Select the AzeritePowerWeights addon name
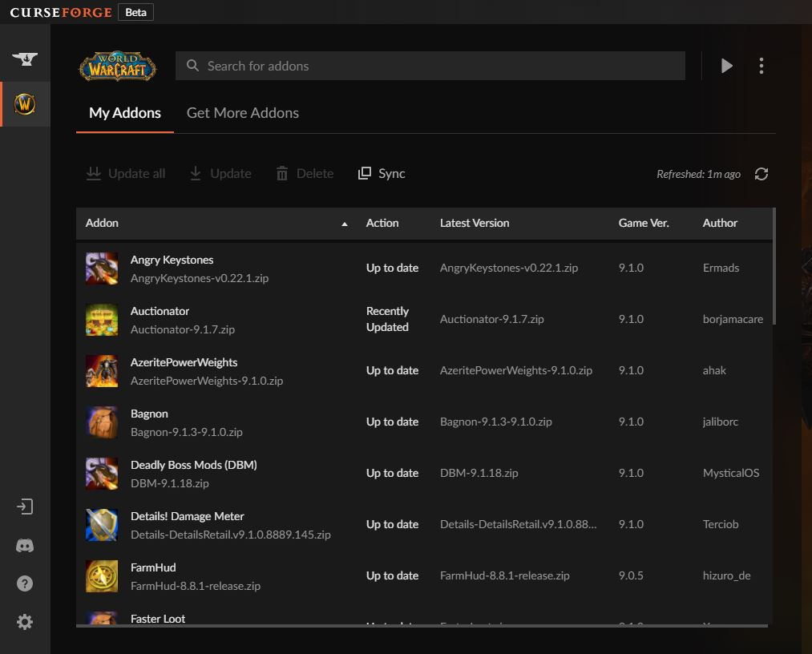Screen dimensions: 812x654 [x=184, y=362]
